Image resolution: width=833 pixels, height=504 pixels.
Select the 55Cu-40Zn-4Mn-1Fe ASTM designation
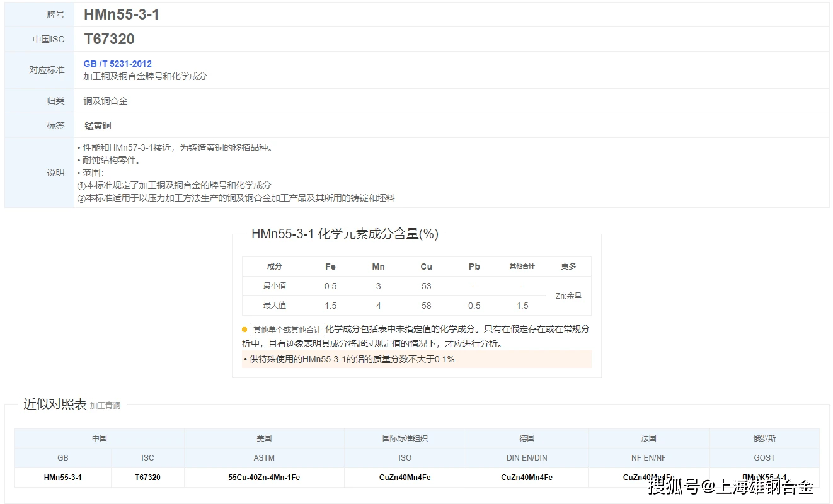click(x=263, y=477)
